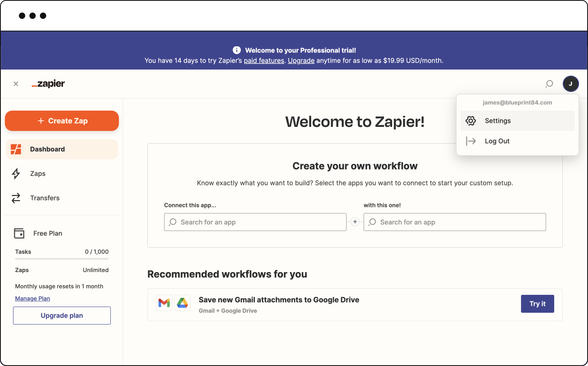This screenshot has height=366, width=588.
Task: Click the 'Unlimited' Zaps value
Action: point(96,270)
